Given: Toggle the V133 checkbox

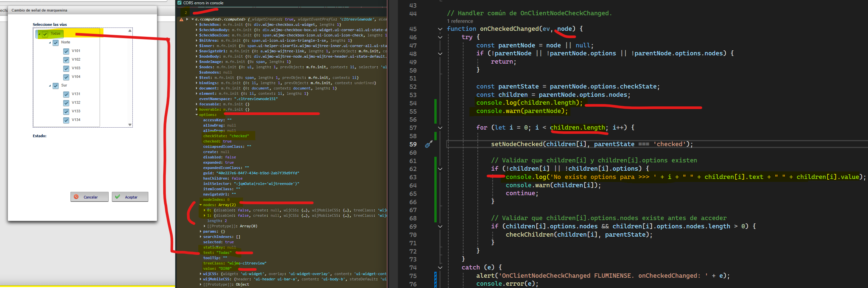Looking at the screenshot, I should coord(66,112).
